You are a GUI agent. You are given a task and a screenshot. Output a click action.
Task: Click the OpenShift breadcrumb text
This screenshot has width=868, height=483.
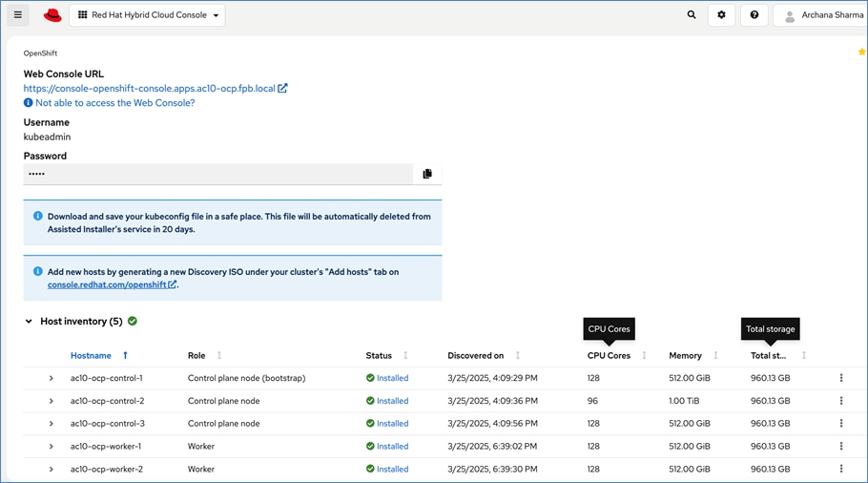pyautogui.click(x=40, y=53)
